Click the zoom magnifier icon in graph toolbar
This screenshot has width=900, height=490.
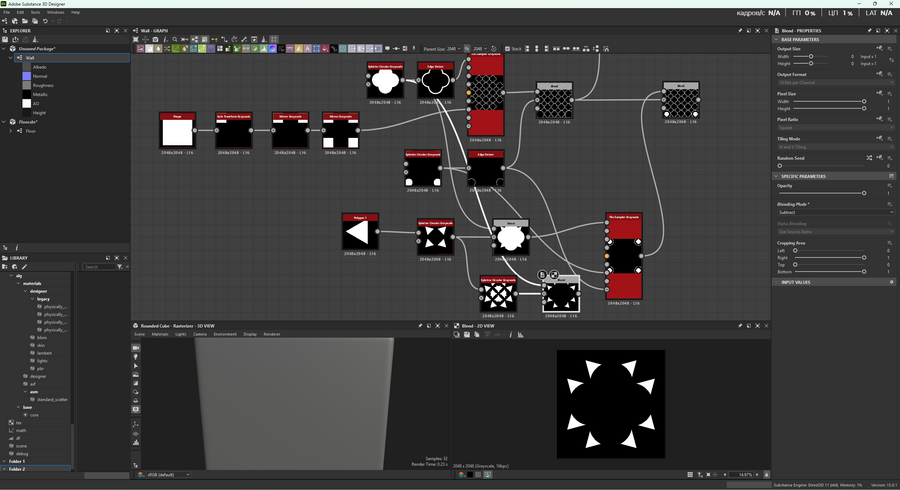click(174, 39)
